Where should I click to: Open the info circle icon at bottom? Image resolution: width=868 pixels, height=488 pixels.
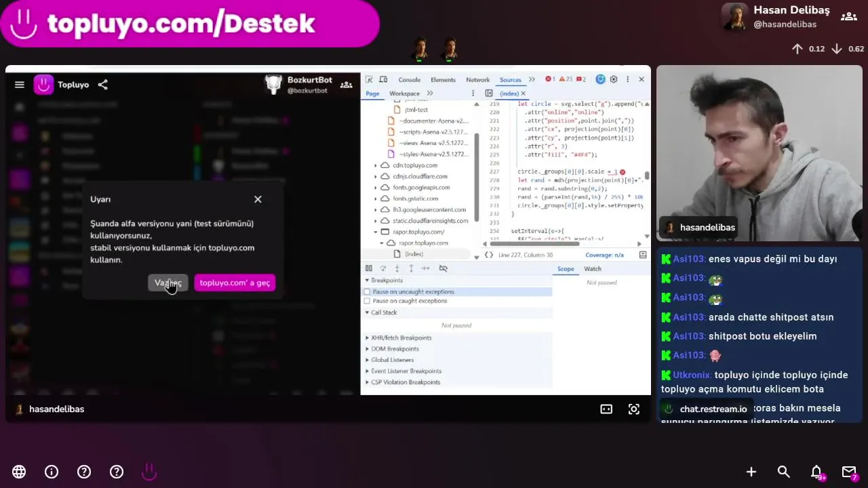(x=52, y=472)
